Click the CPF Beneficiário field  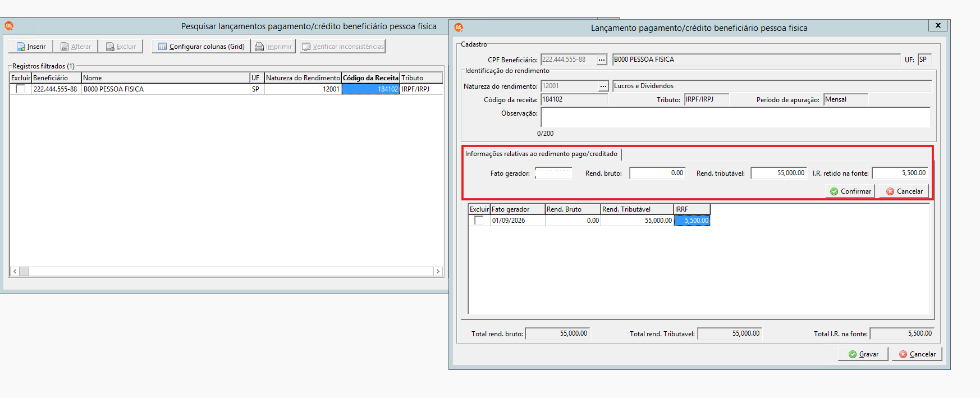click(569, 60)
